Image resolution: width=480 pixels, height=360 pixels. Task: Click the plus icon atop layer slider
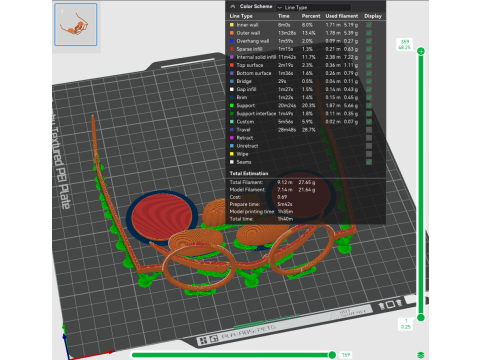(x=421, y=51)
